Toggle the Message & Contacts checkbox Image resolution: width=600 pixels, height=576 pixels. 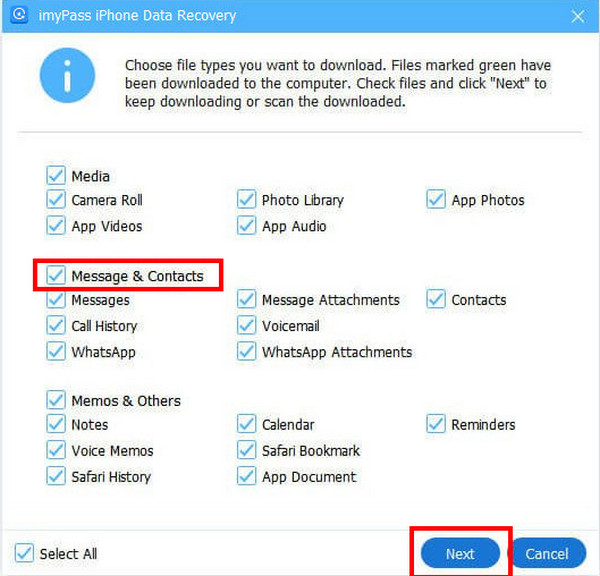coord(56,275)
